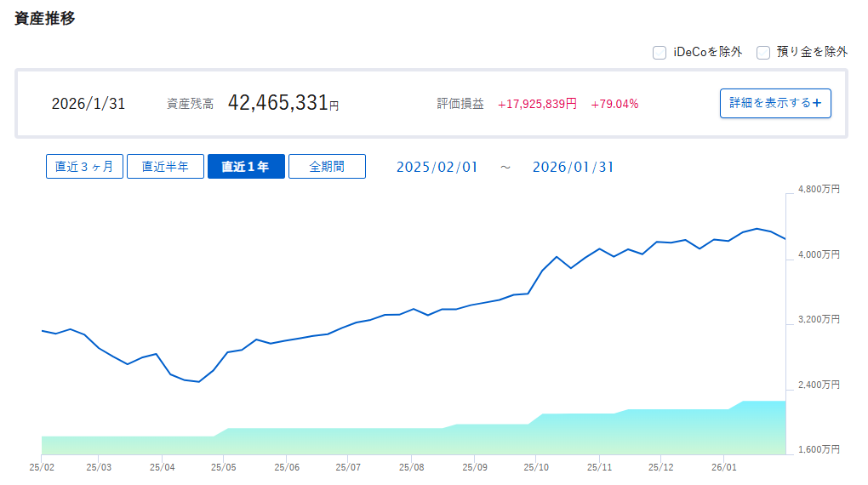Image resolution: width=868 pixels, height=485 pixels.
Task: Click the 評価損益 amount +17,925,839円
Action: click(537, 104)
